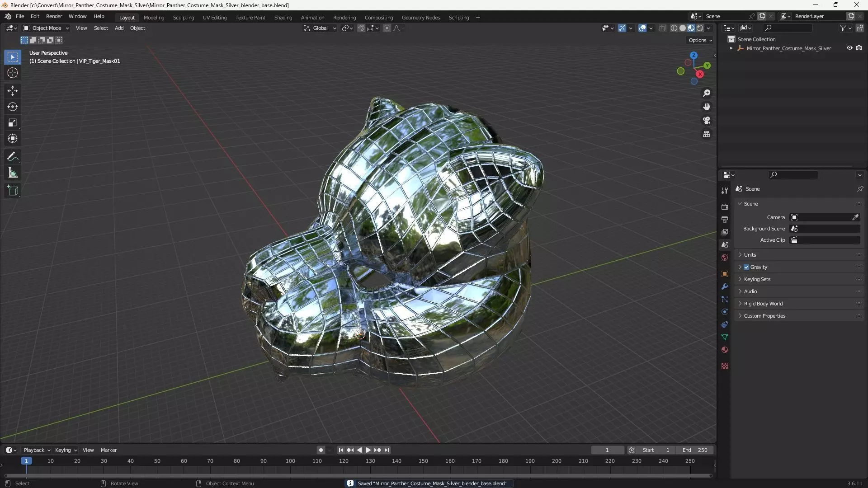Hide Mirror_Panther_Costume_Mask_Silver in viewport
This screenshot has height=488, width=868.
pyautogui.click(x=849, y=48)
